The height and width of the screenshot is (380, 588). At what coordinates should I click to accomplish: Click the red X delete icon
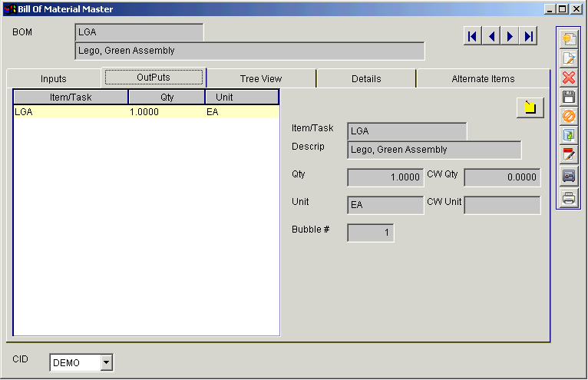[x=569, y=78]
